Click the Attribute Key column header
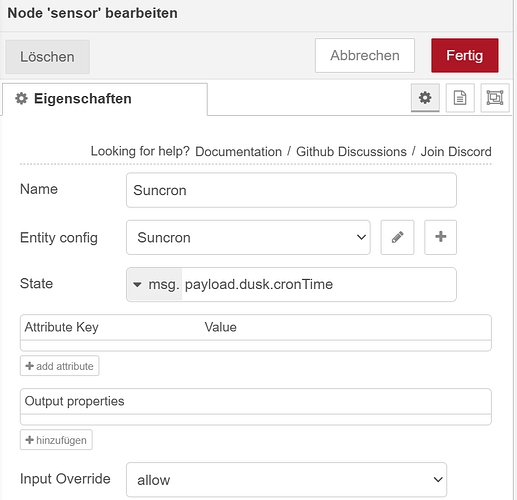Screen dimensions: 517x500 [62, 327]
